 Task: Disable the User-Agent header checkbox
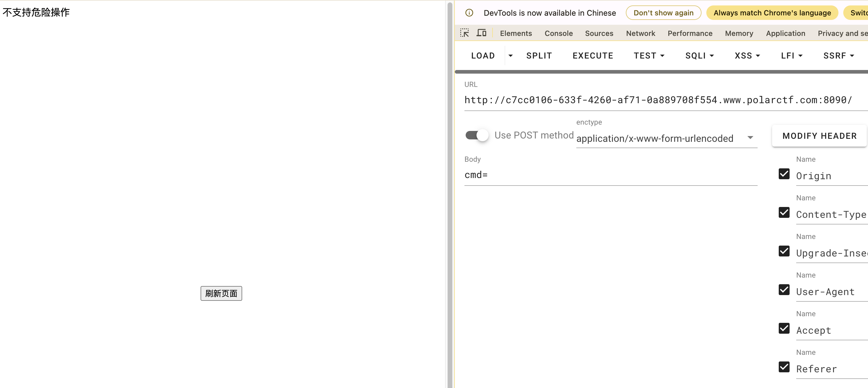[x=784, y=290]
